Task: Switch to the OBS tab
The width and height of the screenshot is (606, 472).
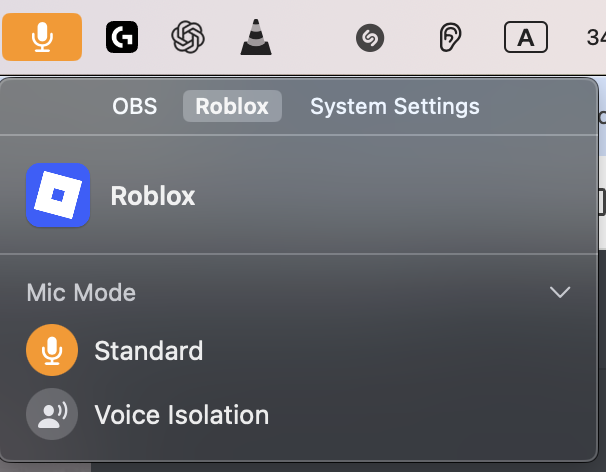Action: 134,106
